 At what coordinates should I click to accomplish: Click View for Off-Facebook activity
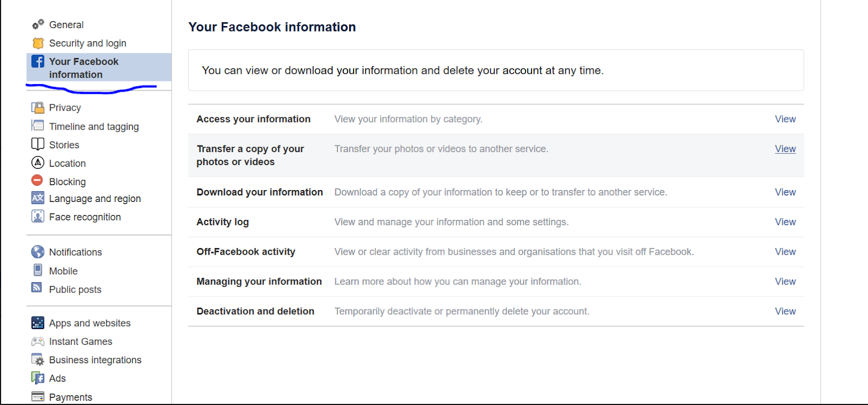(785, 252)
